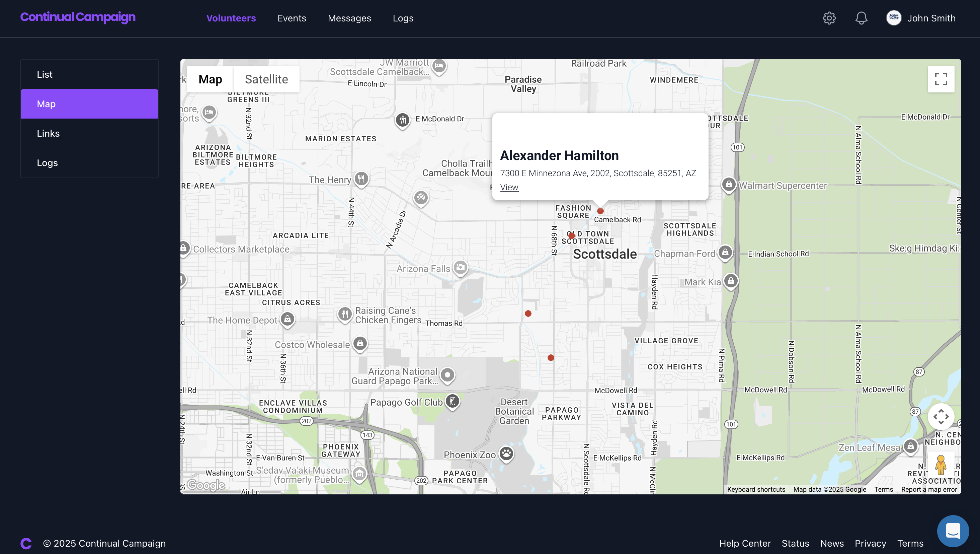Open the Events section

292,18
